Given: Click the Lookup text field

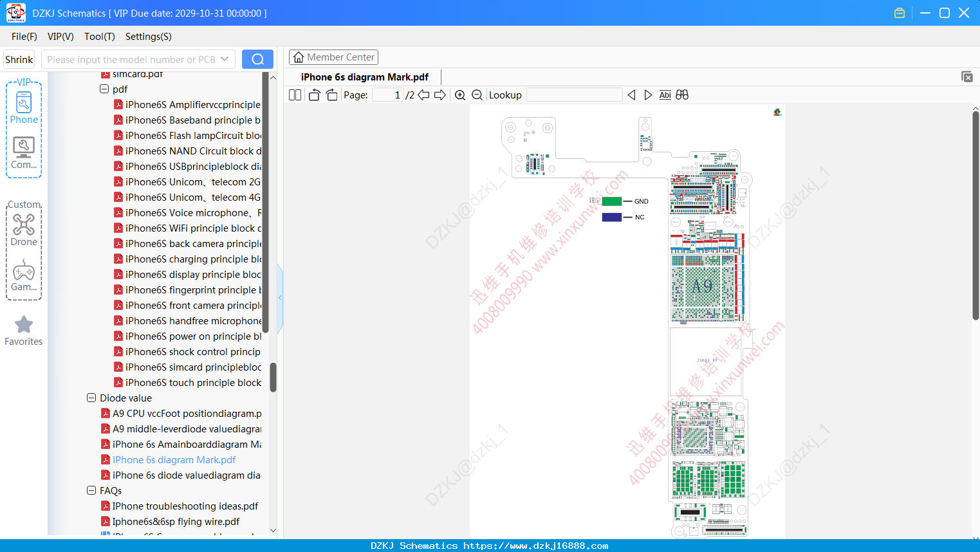Looking at the screenshot, I should coord(574,95).
